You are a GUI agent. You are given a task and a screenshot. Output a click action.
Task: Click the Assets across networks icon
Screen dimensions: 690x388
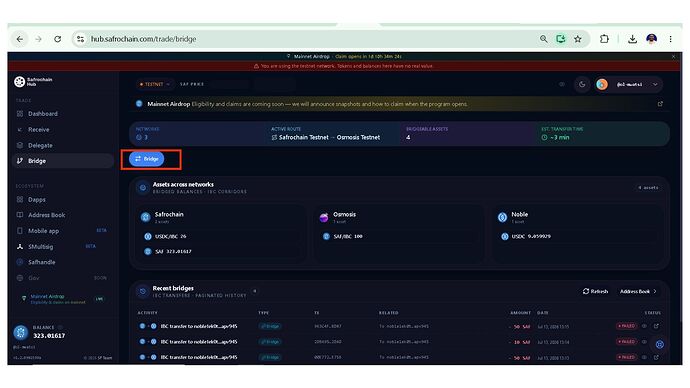(143, 188)
